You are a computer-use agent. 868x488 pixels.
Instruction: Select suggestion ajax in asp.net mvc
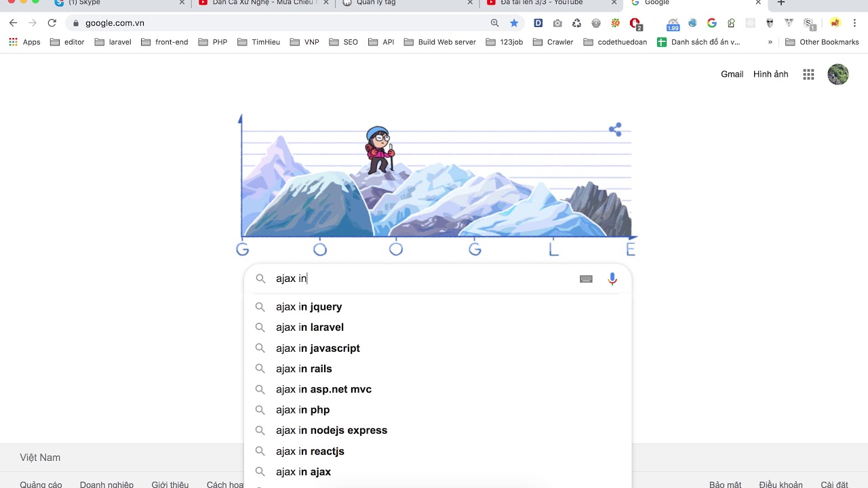(x=437, y=389)
